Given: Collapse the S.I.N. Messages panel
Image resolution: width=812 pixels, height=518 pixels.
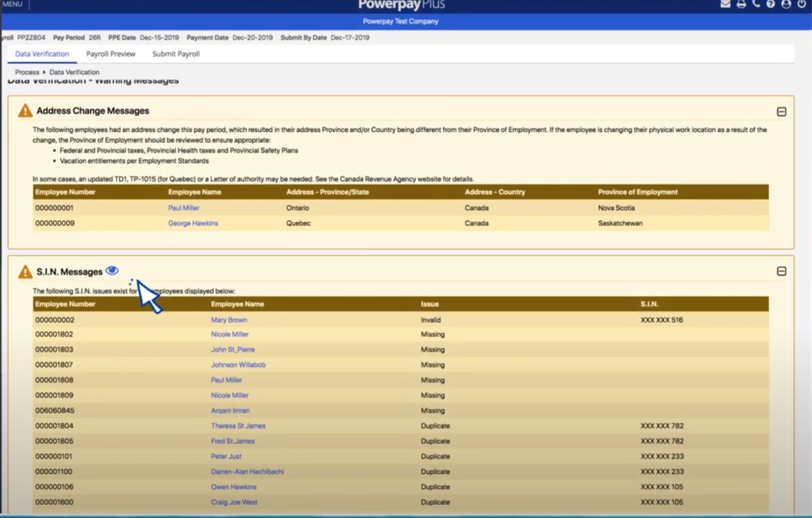Looking at the screenshot, I should coord(782,271).
